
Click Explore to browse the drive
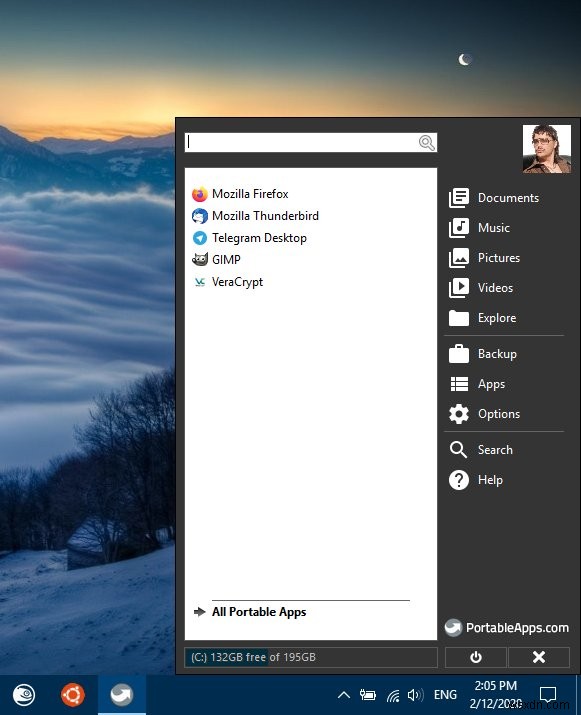(482, 318)
